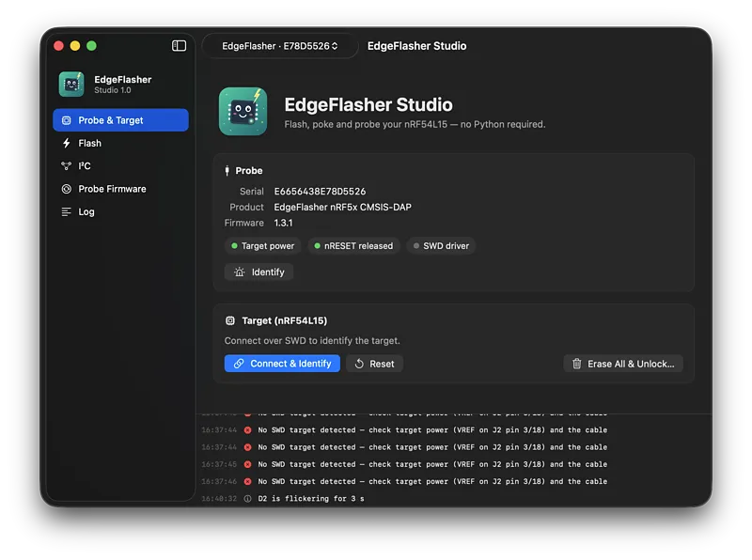This screenshot has width=752, height=560.
Task: Click the Target (nRF54L15) heading
Action: (x=285, y=320)
